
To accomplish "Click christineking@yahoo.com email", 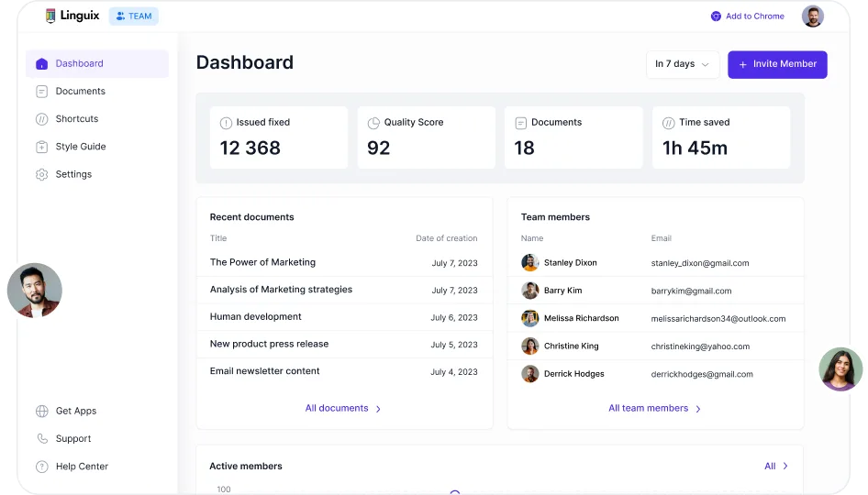I will (x=700, y=346).
